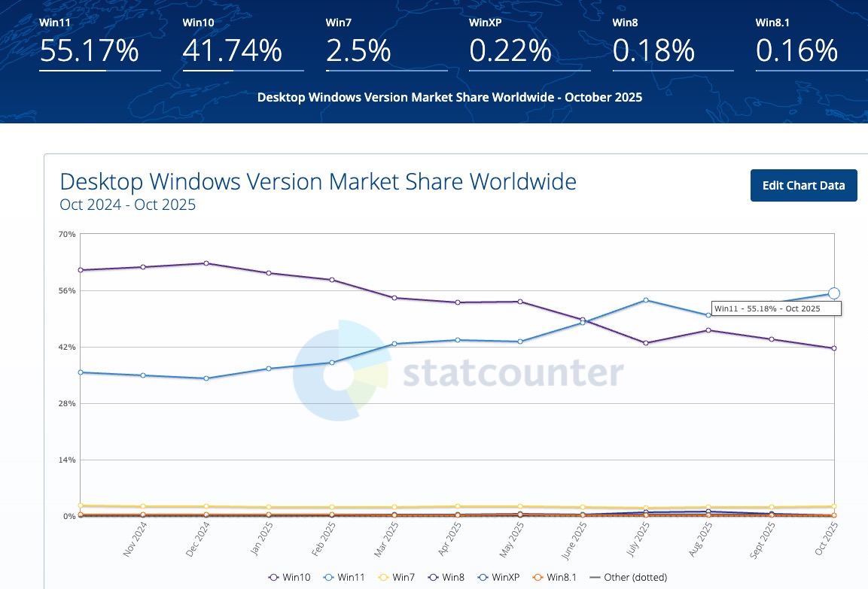Click the chart title Desktop Windows Version Market Share Worldwide
868x589 pixels.
[318, 182]
